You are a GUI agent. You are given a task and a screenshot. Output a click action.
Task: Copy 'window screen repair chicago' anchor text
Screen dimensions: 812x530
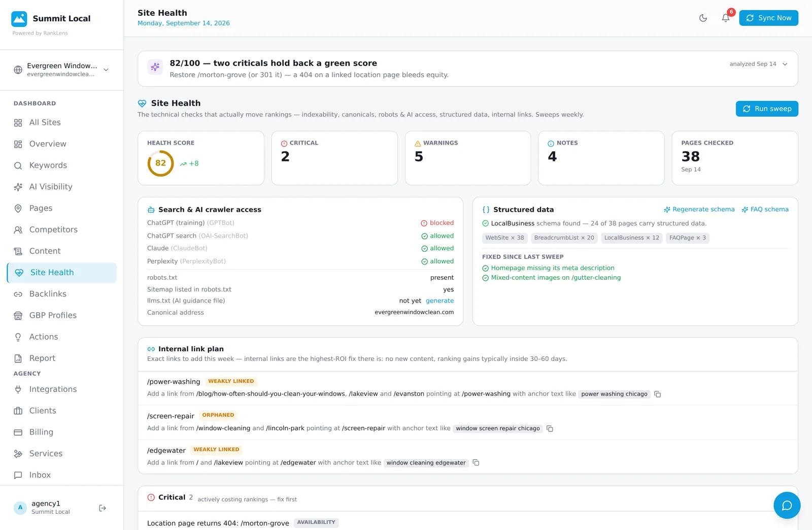550,428
